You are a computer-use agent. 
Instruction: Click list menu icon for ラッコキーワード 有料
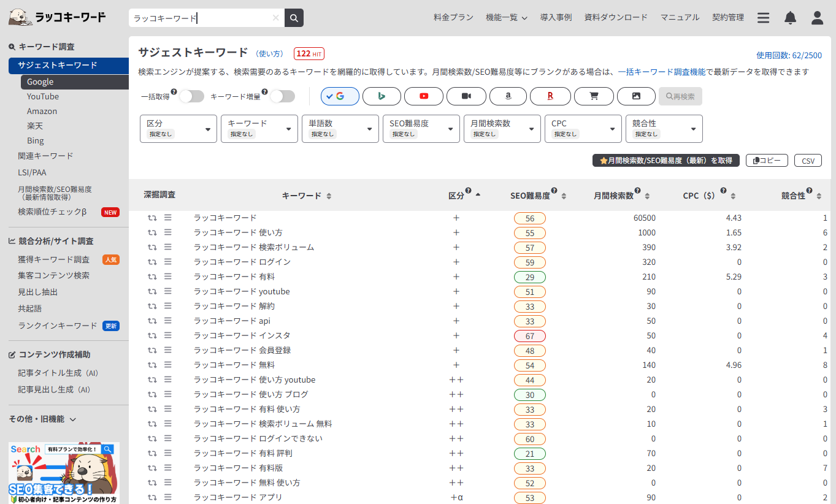tap(168, 277)
